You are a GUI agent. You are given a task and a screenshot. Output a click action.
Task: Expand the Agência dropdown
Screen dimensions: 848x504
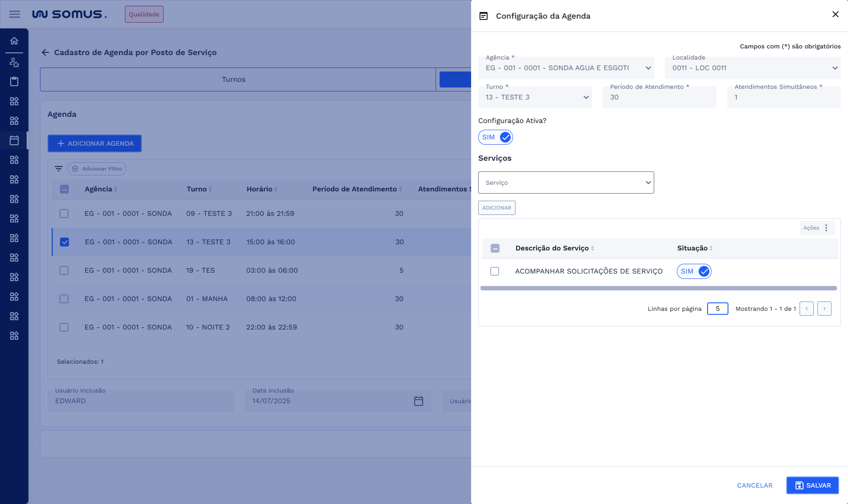(x=566, y=68)
